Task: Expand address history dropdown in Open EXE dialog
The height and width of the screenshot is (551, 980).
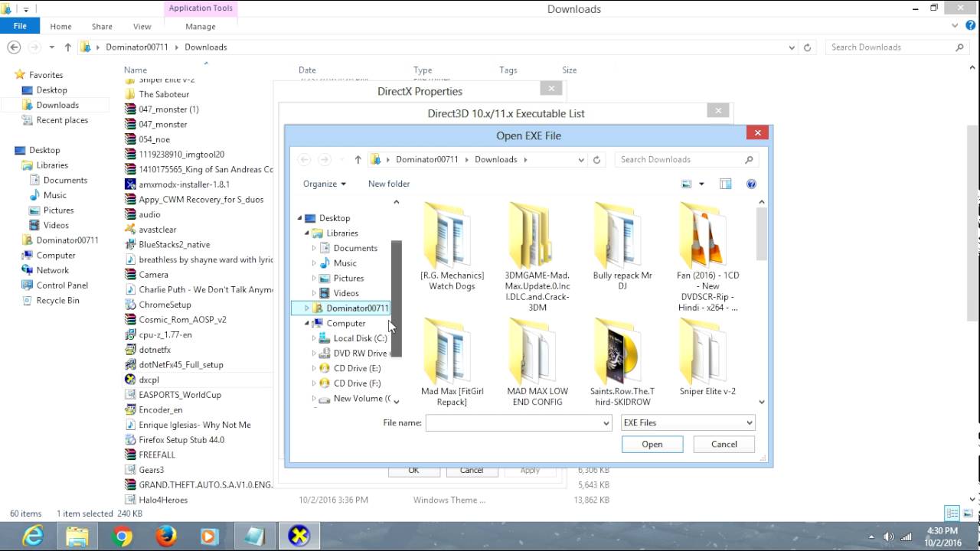Action: point(581,159)
